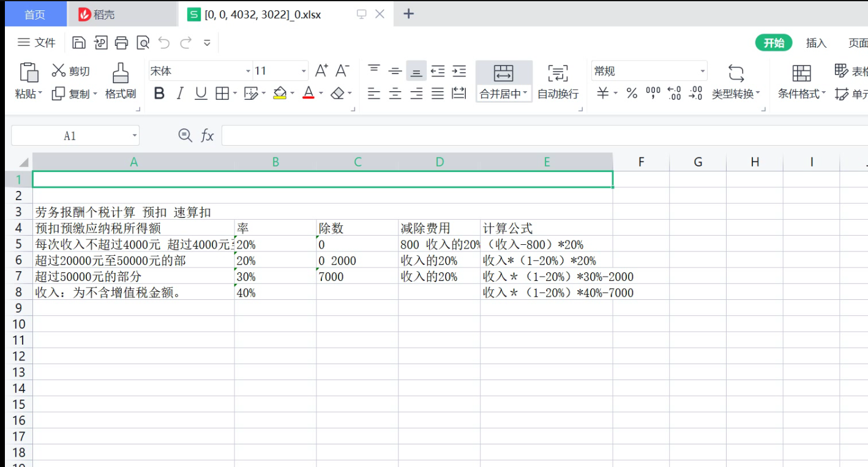Open the font size 11 dropdown
Image resolution: width=868 pixels, height=467 pixels.
point(304,71)
